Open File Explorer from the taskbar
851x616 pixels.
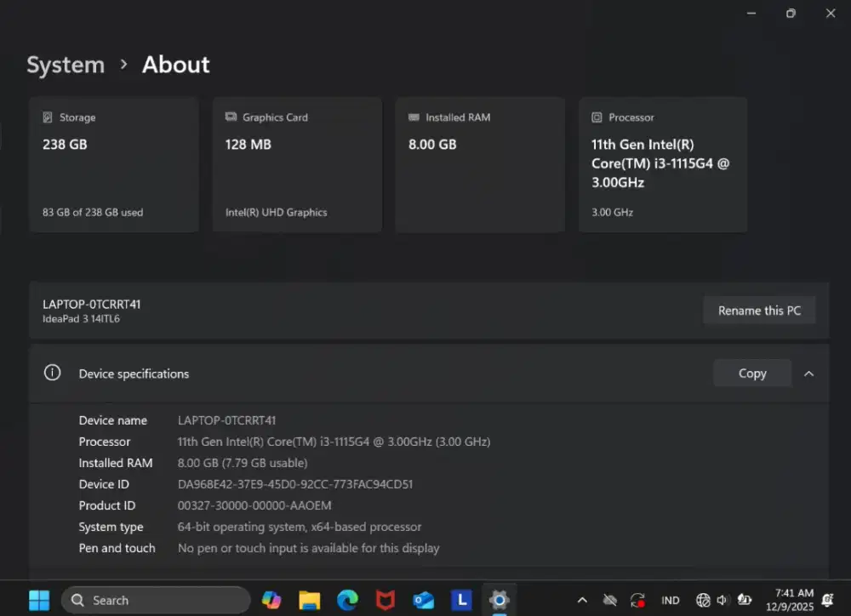tap(309, 600)
